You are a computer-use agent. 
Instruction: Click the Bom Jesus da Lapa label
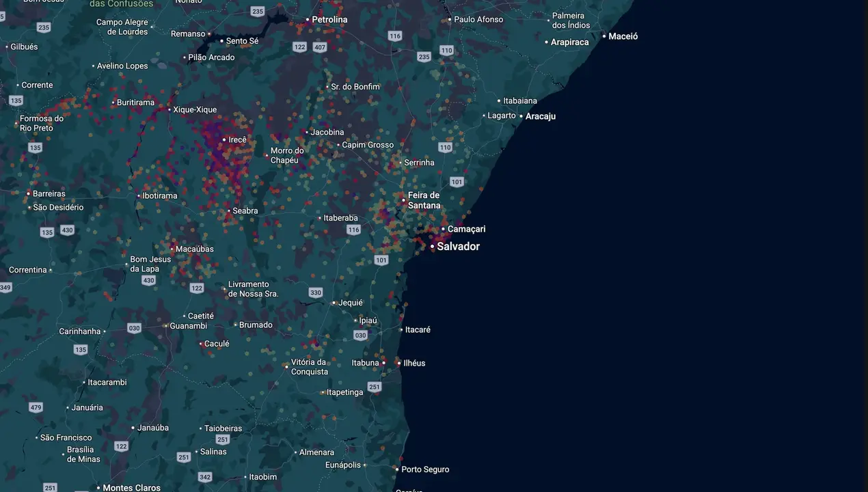pyautogui.click(x=150, y=264)
